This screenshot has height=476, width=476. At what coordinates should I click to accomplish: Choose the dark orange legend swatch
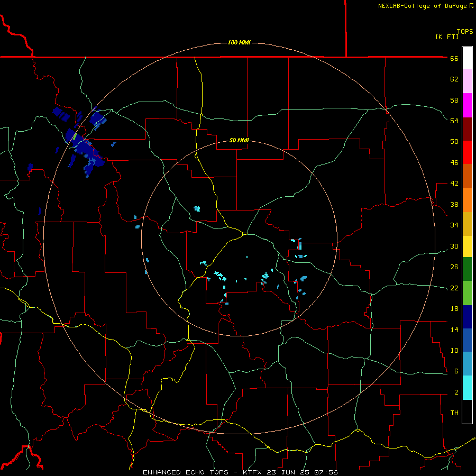point(467,176)
